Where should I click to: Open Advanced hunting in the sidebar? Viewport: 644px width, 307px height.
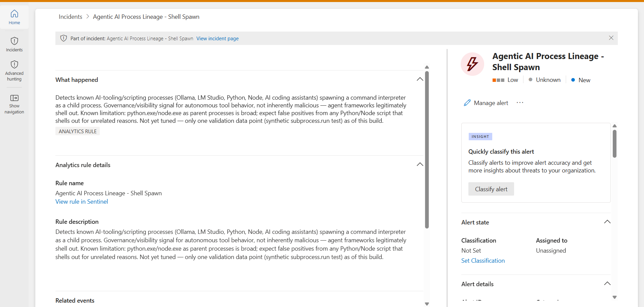pos(14,70)
